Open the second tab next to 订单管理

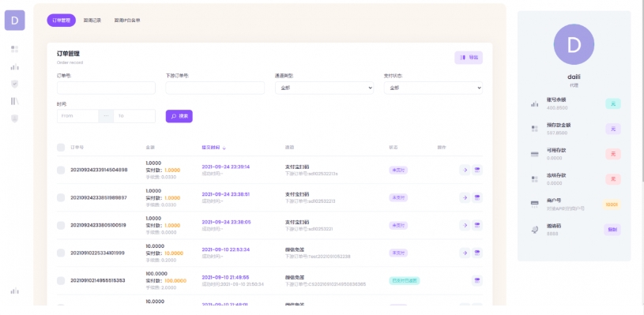tap(92, 20)
